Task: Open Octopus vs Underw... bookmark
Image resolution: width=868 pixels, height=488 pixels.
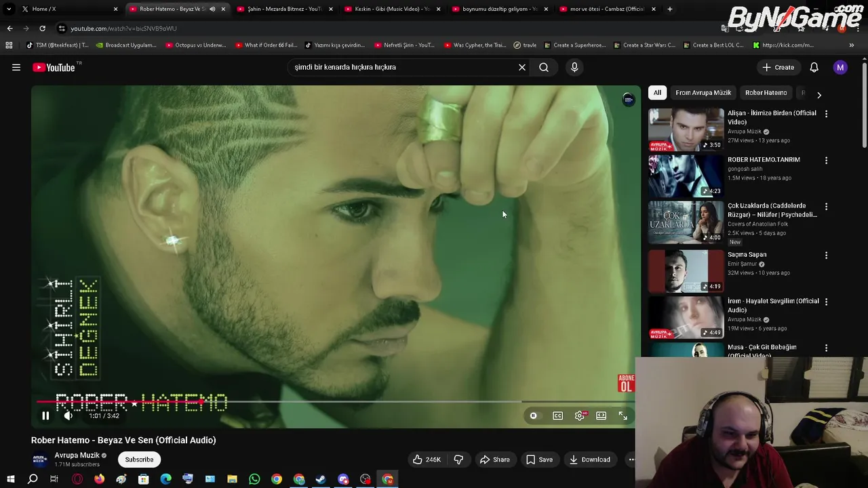Action: [195, 45]
